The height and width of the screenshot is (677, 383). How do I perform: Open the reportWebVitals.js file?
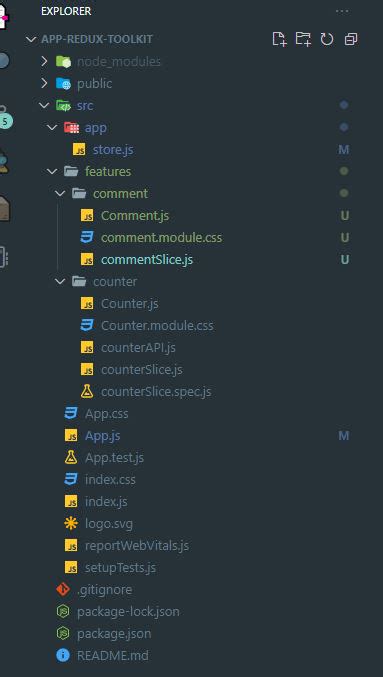[137, 546]
